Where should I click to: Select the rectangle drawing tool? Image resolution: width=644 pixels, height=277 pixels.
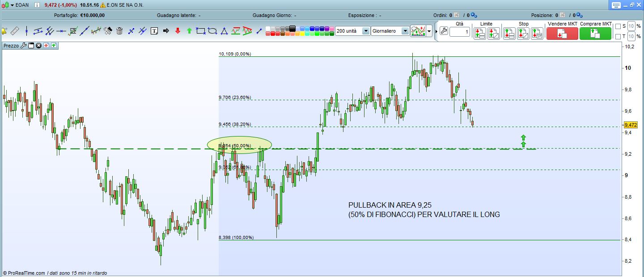(x=201, y=31)
